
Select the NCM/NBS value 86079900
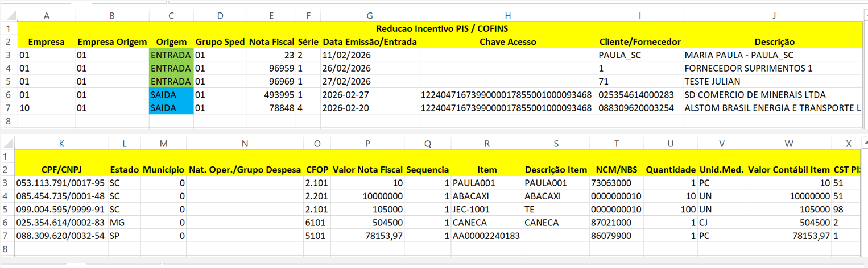click(x=617, y=235)
